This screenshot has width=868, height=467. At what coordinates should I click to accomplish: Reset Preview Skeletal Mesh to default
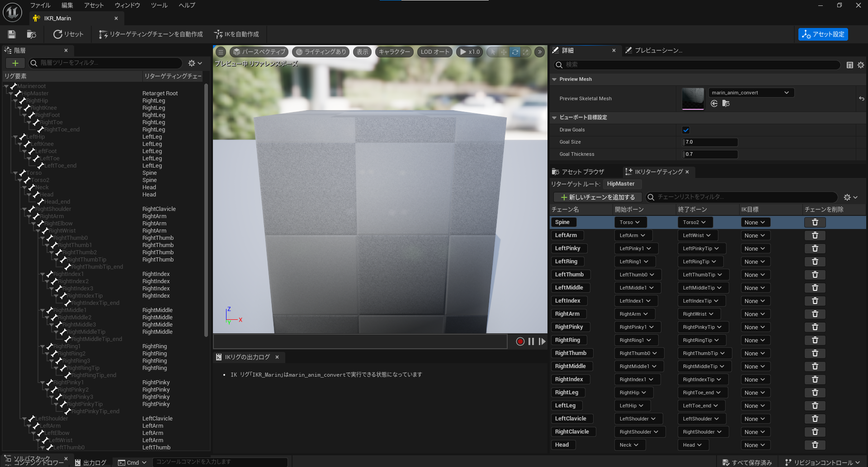[862, 98]
